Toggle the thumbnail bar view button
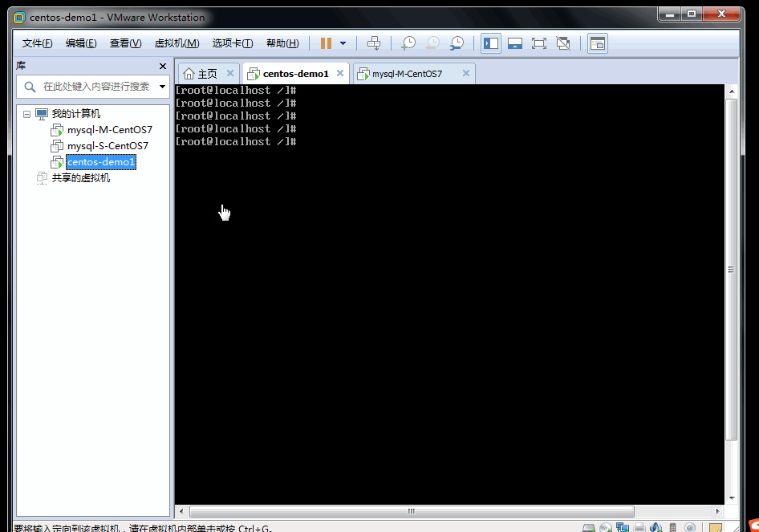 [514, 43]
